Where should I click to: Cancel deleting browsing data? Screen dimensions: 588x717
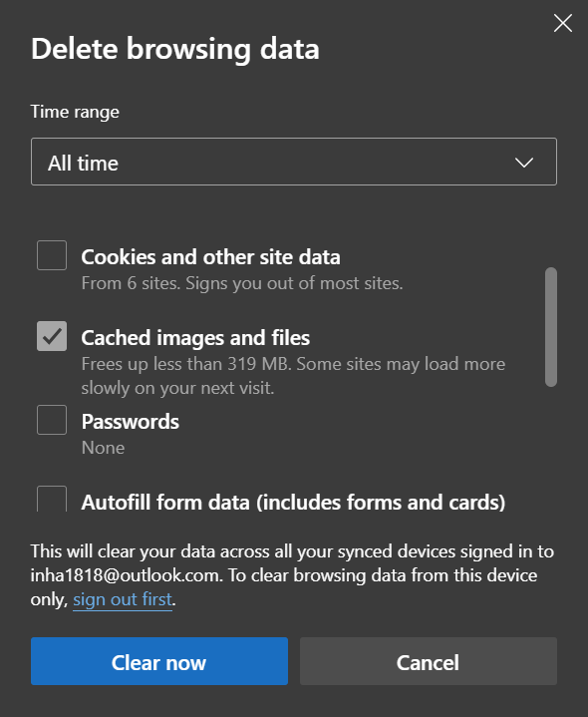[429, 661]
